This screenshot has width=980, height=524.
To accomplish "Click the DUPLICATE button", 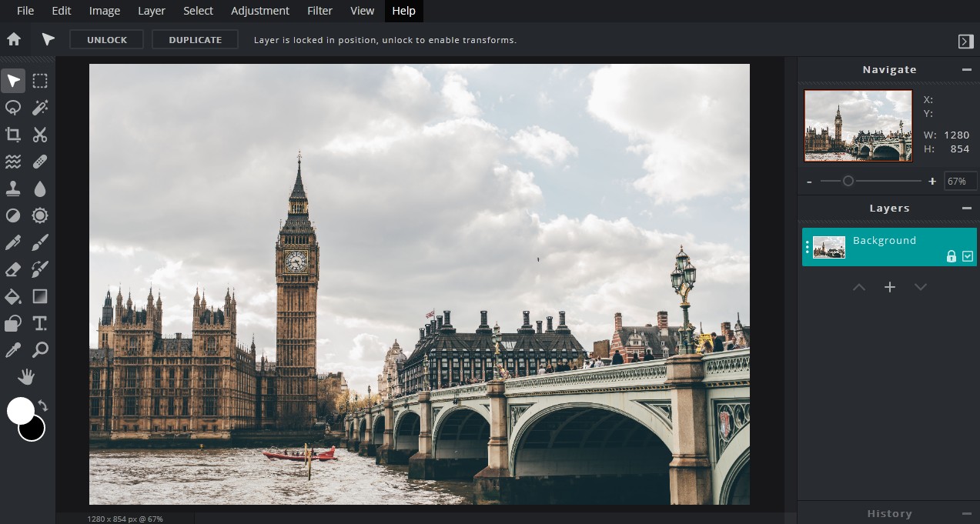I will coord(196,40).
